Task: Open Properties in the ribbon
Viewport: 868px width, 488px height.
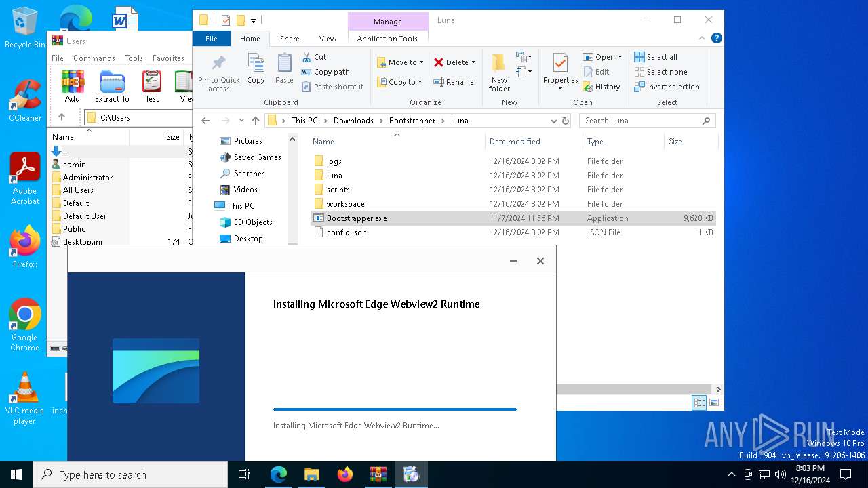Action: coord(560,73)
